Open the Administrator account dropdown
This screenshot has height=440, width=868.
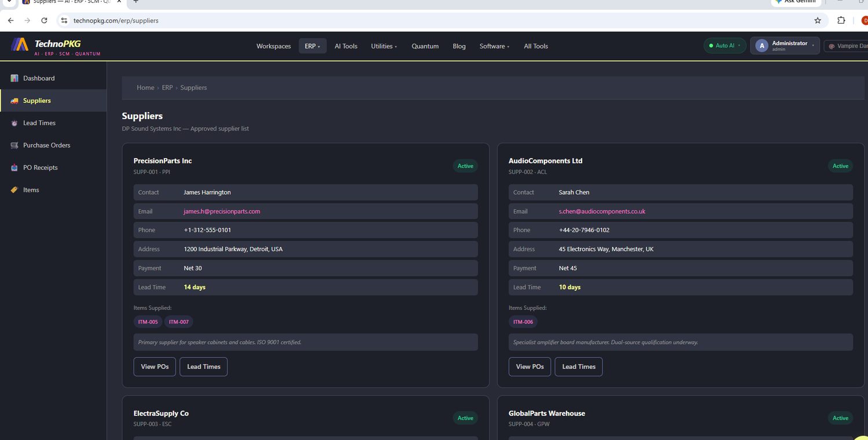coord(785,46)
